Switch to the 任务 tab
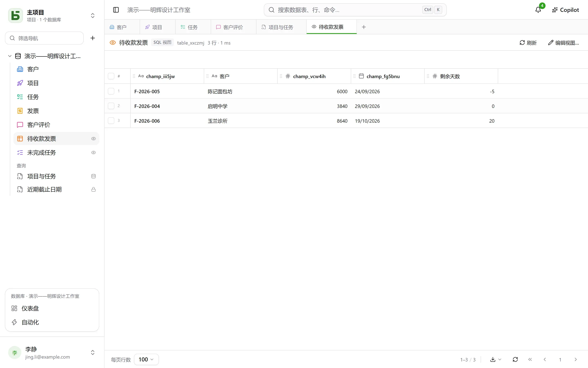The image size is (588, 368). pyautogui.click(x=193, y=27)
